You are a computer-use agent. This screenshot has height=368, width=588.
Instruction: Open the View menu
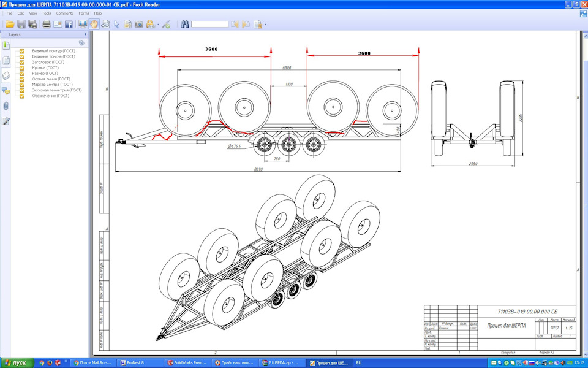(x=33, y=13)
